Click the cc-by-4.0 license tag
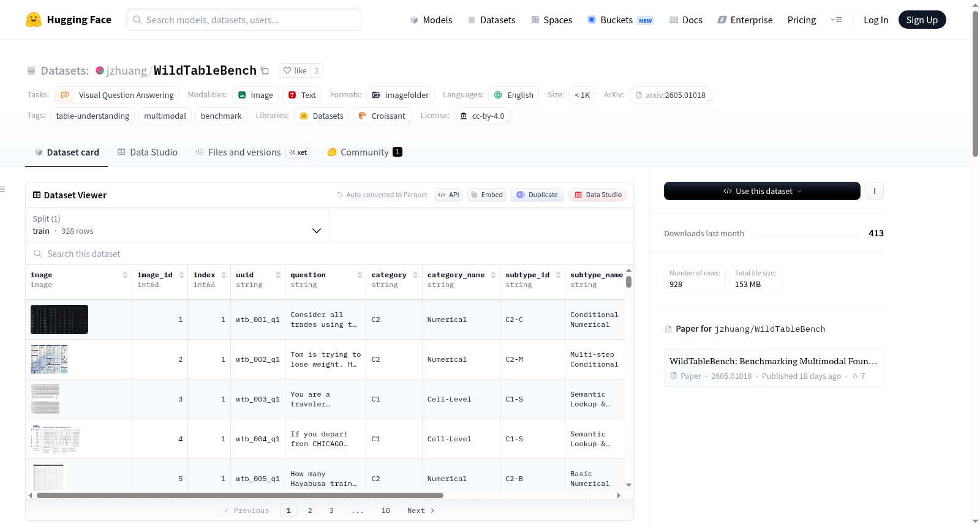The width and height of the screenshot is (980, 527). 483,116
